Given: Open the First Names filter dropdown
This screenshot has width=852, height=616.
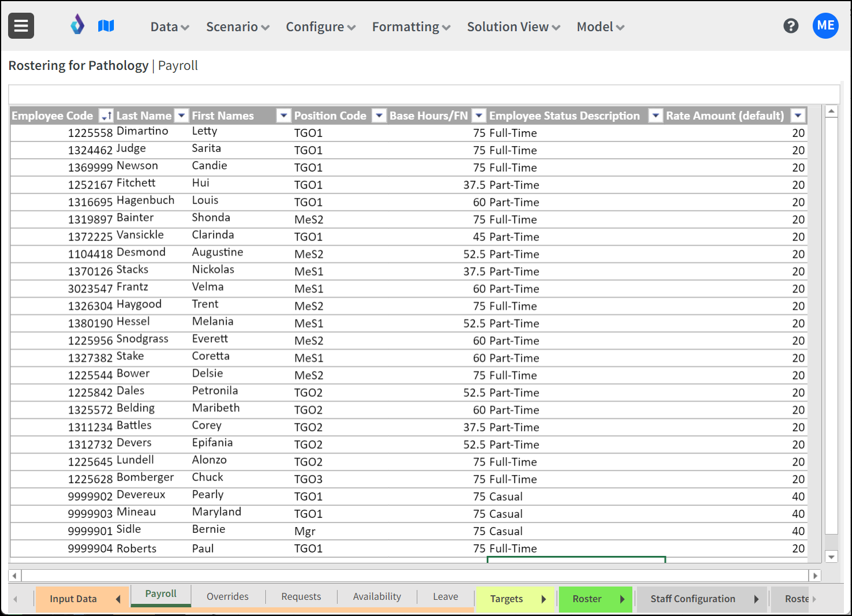Looking at the screenshot, I should pos(283,116).
